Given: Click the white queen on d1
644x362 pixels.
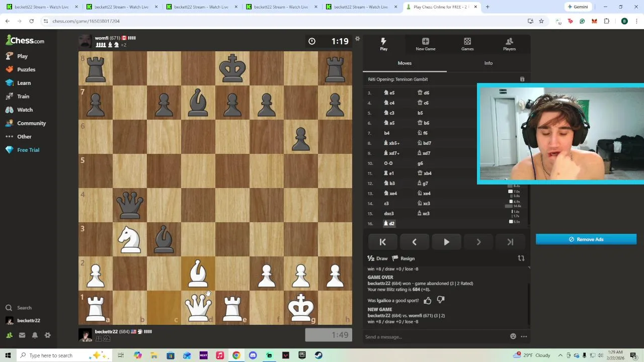Looking at the screenshot, I should click(x=198, y=308).
